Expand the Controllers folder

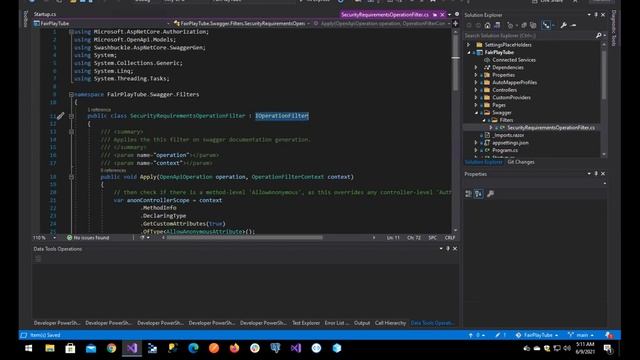pyautogui.click(x=476, y=90)
